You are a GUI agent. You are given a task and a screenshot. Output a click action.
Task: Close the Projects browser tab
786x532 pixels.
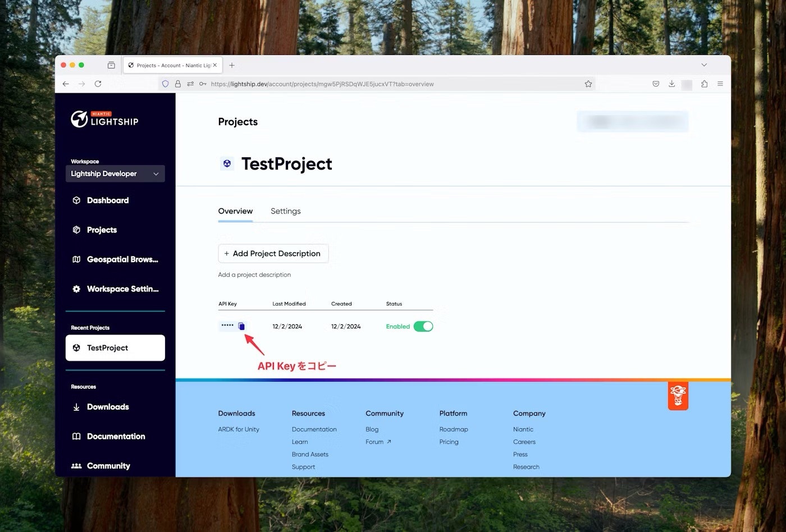click(x=214, y=65)
